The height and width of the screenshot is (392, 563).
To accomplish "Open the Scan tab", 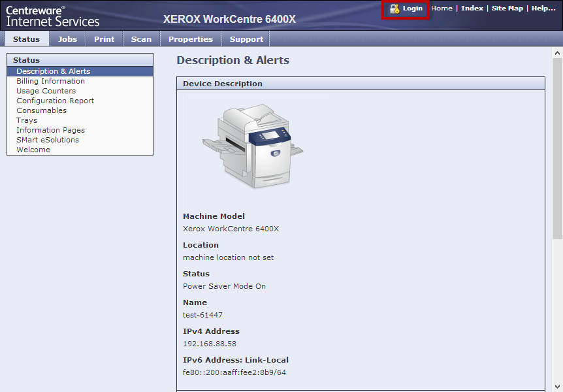I will 141,39.
